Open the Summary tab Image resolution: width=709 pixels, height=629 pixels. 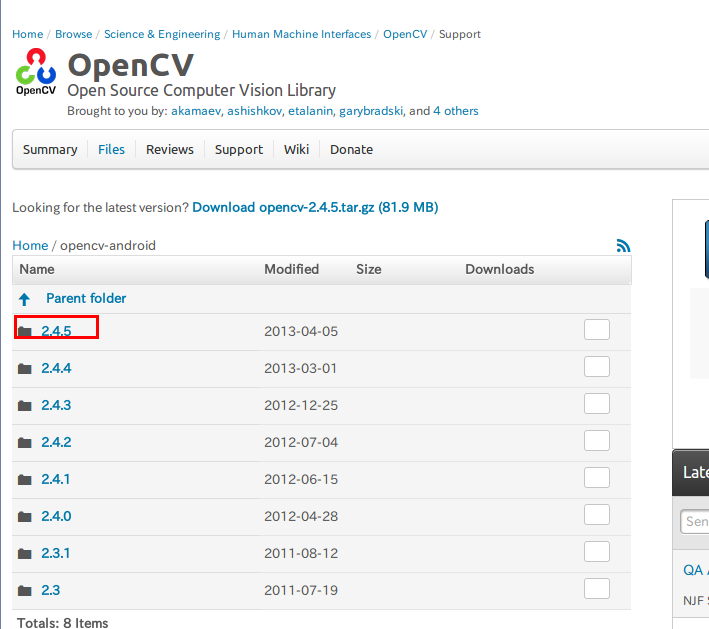(x=50, y=150)
